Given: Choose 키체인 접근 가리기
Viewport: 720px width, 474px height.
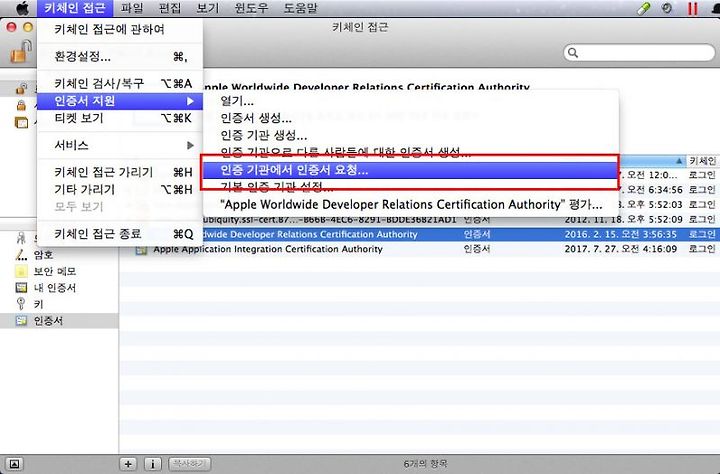Looking at the screenshot, I should click(120, 172).
